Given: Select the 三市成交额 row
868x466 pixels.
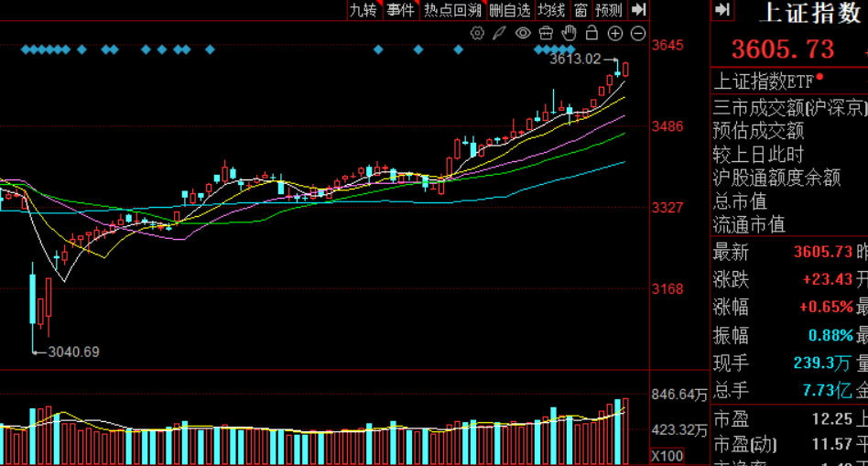Looking at the screenshot, I should tap(789, 107).
